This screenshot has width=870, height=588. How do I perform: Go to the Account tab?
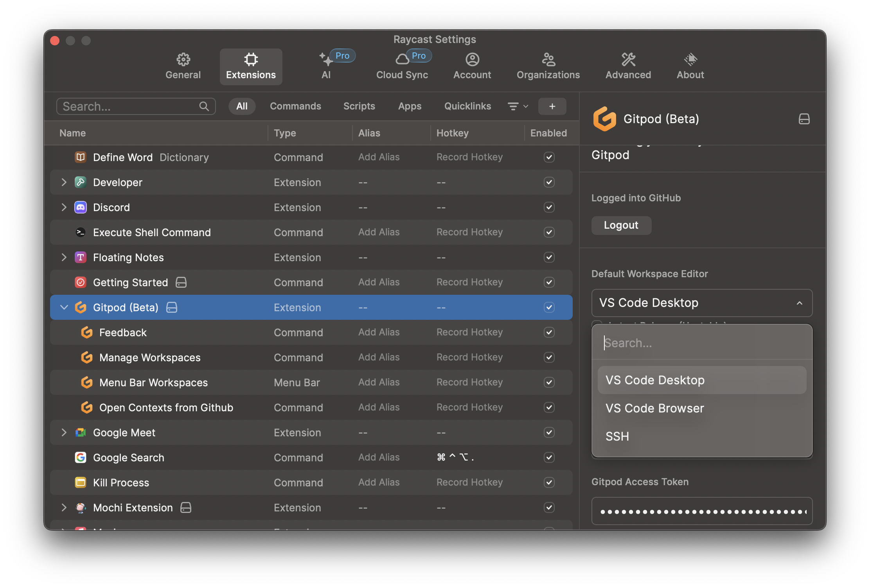[472, 66]
